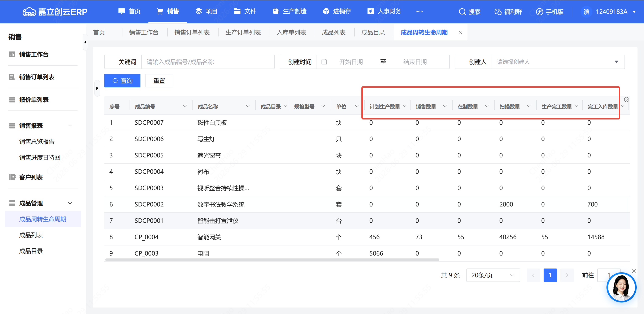Open the 扫描数量 column filter chevron
Viewport: 644px width, 314px height.
[x=529, y=106]
